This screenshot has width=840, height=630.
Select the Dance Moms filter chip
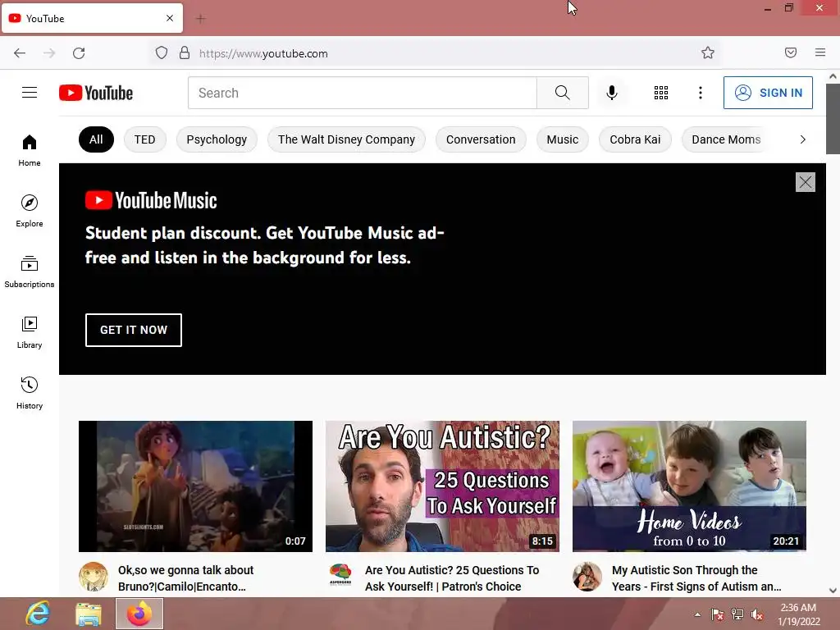726,139
